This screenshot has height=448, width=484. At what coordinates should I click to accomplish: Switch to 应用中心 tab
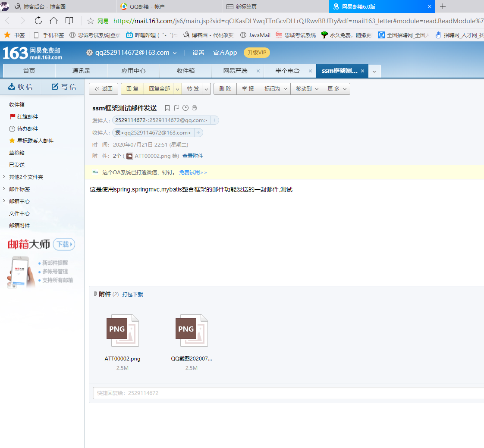[133, 71]
